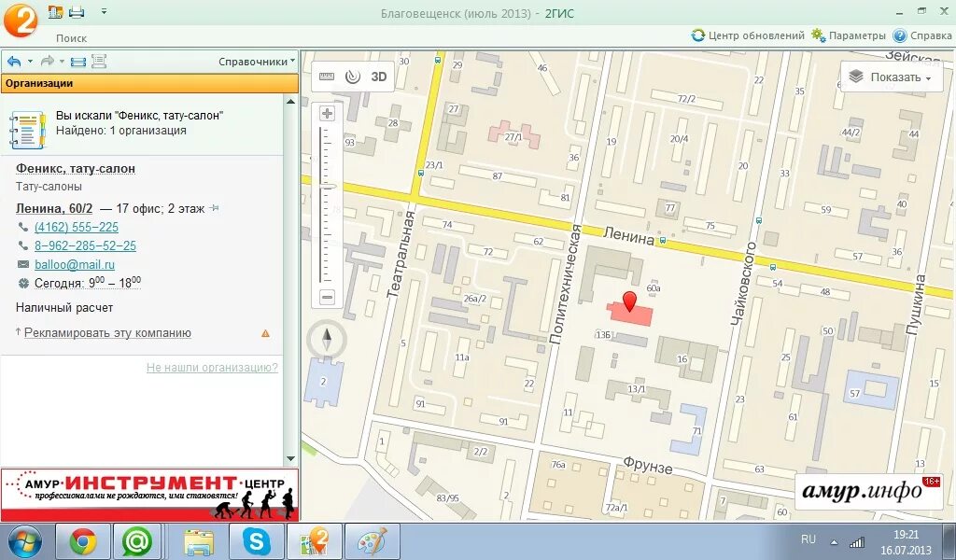Click the Ленина, 60/2 address link
The height and width of the screenshot is (560, 956).
[x=54, y=208]
